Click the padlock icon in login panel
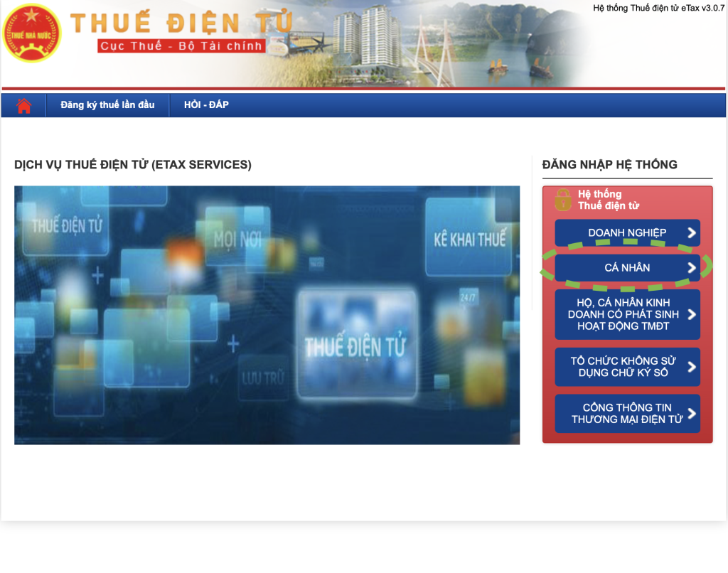728x573 pixels. click(x=563, y=199)
